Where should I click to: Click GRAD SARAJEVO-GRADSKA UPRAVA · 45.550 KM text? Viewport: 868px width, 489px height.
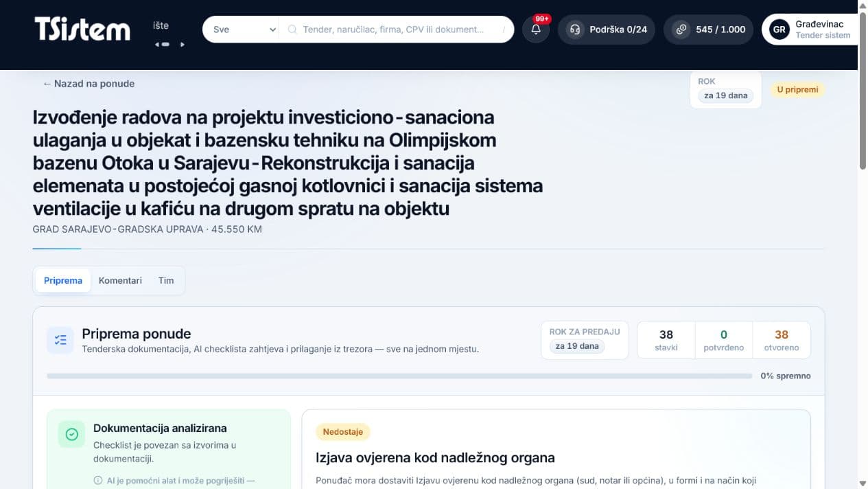tap(147, 229)
